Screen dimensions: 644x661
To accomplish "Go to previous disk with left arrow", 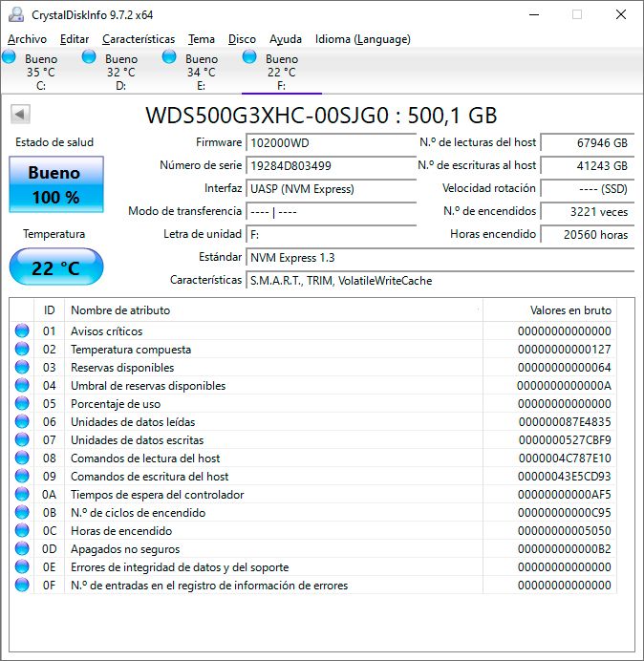I will tap(20, 114).
